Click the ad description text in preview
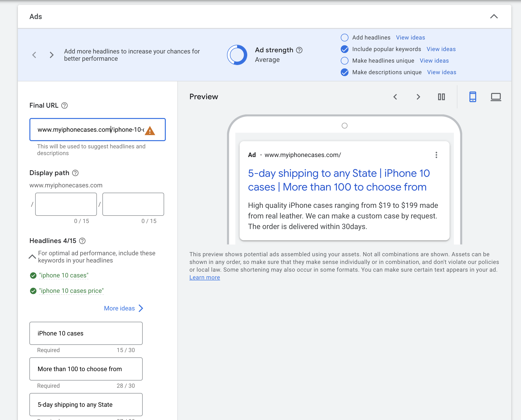Image resolution: width=521 pixels, height=420 pixels. (x=343, y=216)
